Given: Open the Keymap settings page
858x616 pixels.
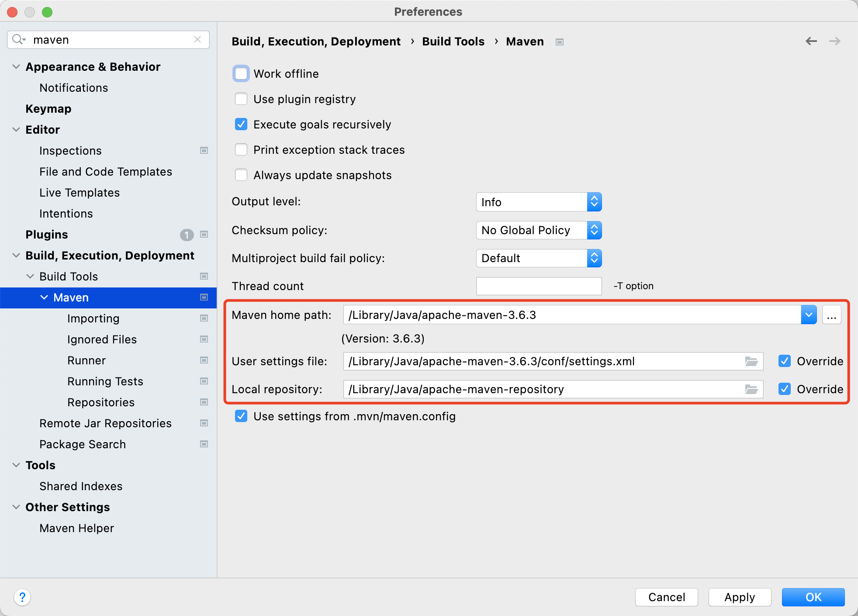Looking at the screenshot, I should click(48, 109).
